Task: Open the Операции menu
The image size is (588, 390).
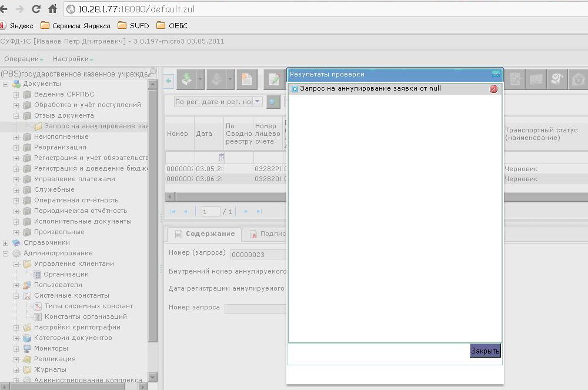Action: pos(24,59)
